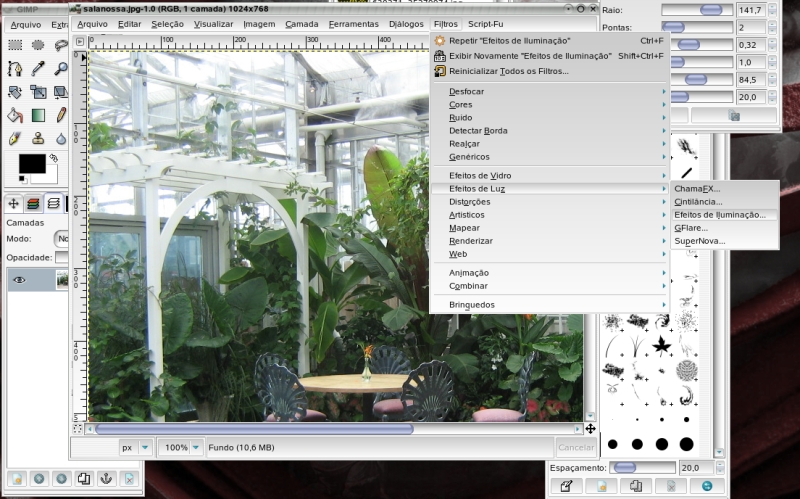
Task: Reset colors to black and white
Action: click(22, 179)
